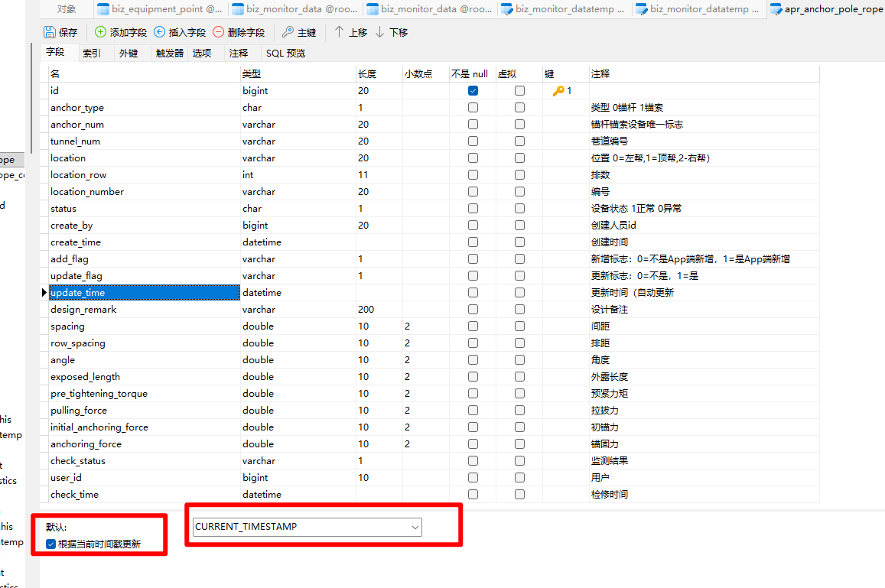The height and width of the screenshot is (588, 885).
Task: Click the location_row field name
Action: (x=79, y=175)
